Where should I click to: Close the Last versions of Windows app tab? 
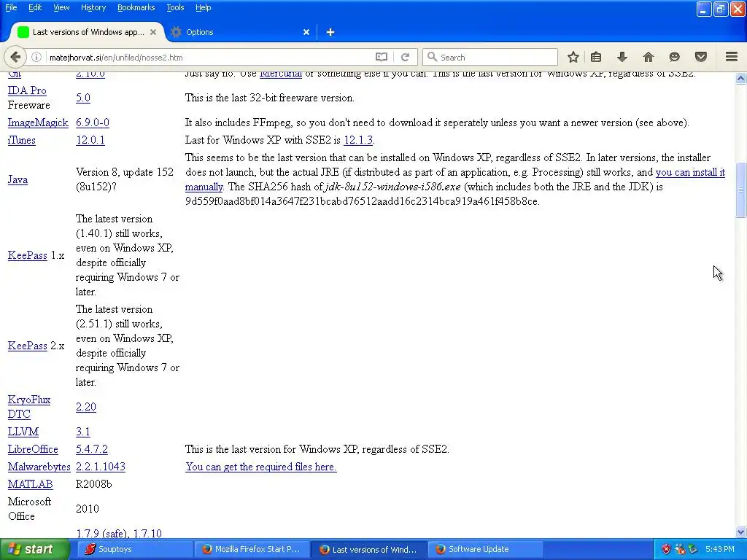(153, 32)
